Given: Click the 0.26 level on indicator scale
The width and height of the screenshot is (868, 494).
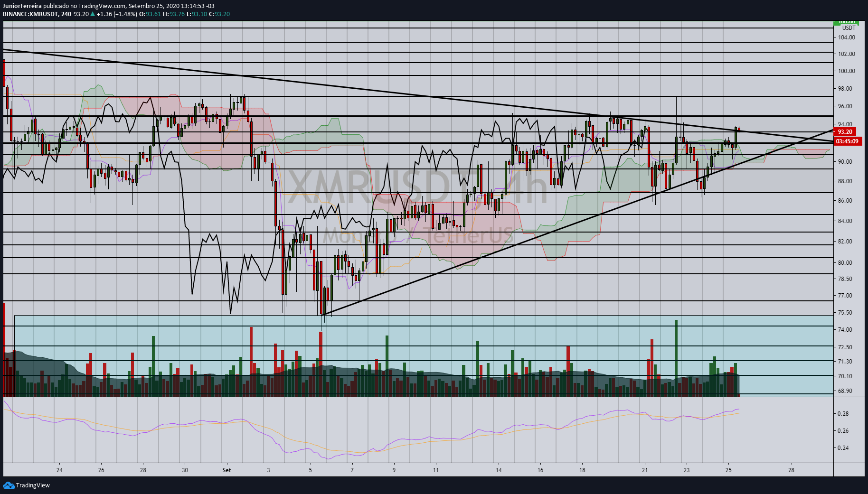Looking at the screenshot, I should pyautogui.click(x=843, y=431).
